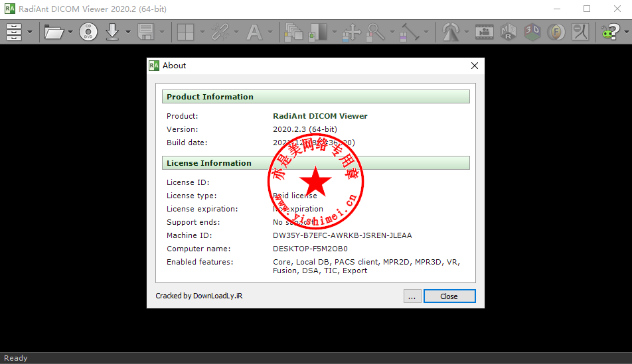
Task: Click the RA app icon in main title bar
Action: point(10,9)
